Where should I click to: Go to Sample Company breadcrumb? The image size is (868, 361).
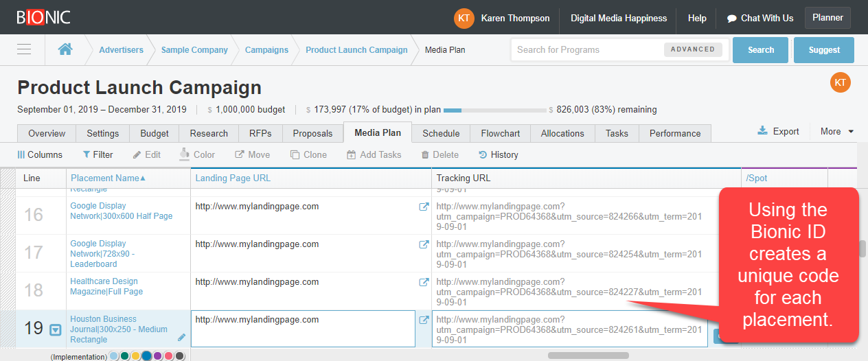pos(194,49)
